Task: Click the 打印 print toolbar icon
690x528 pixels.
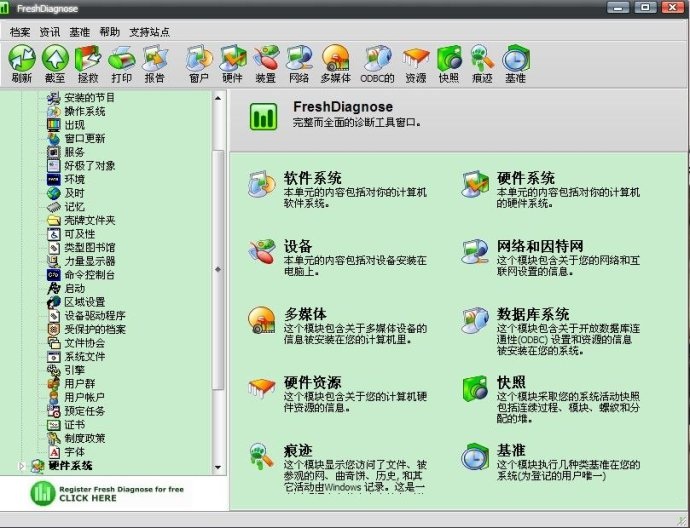Action: point(121,58)
